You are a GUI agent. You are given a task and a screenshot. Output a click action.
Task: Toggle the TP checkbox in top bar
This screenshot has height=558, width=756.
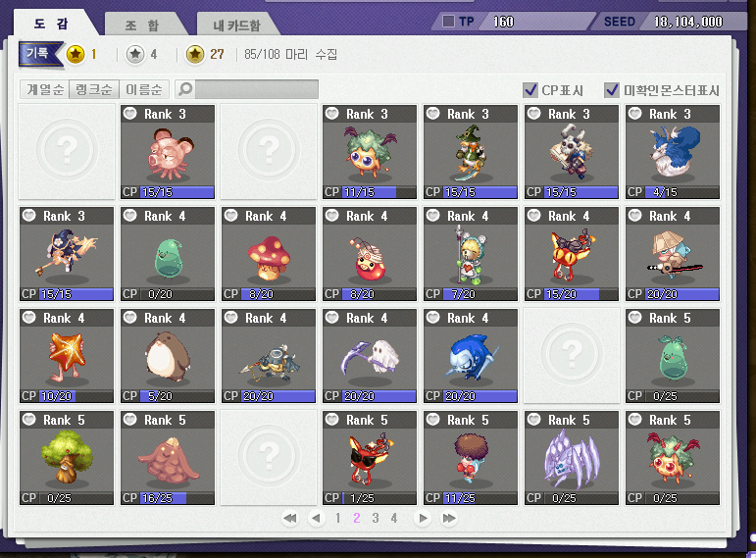(448, 22)
